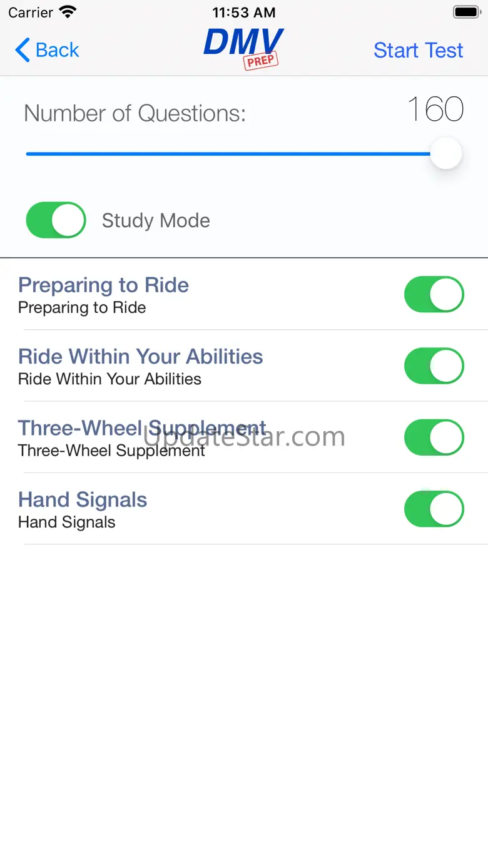
Task: Tap the Hand Signals heading
Action: pos(83,500)
